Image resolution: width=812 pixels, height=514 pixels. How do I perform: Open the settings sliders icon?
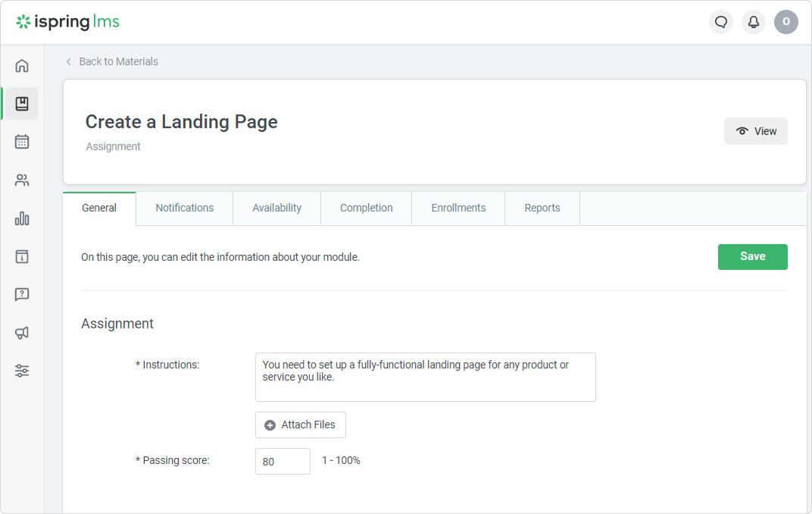tap(22, 371)
